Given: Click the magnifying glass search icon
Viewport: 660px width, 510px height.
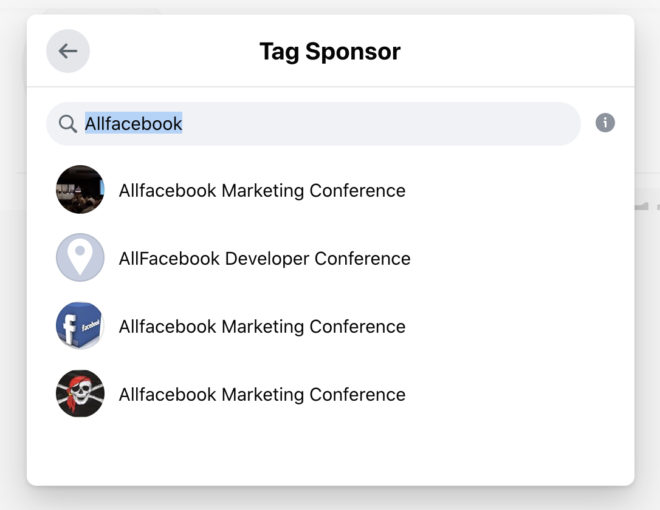Looking at the screenshot, I should point(67,124).
